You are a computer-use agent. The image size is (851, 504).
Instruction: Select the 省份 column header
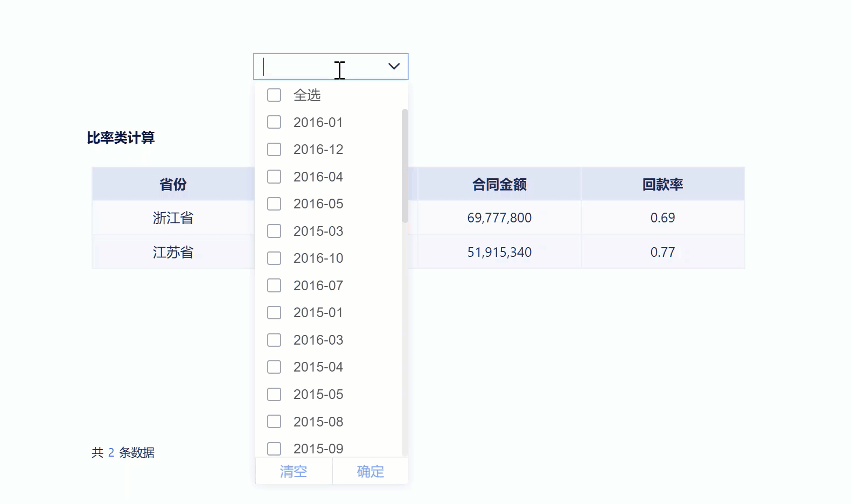[172, 184]
